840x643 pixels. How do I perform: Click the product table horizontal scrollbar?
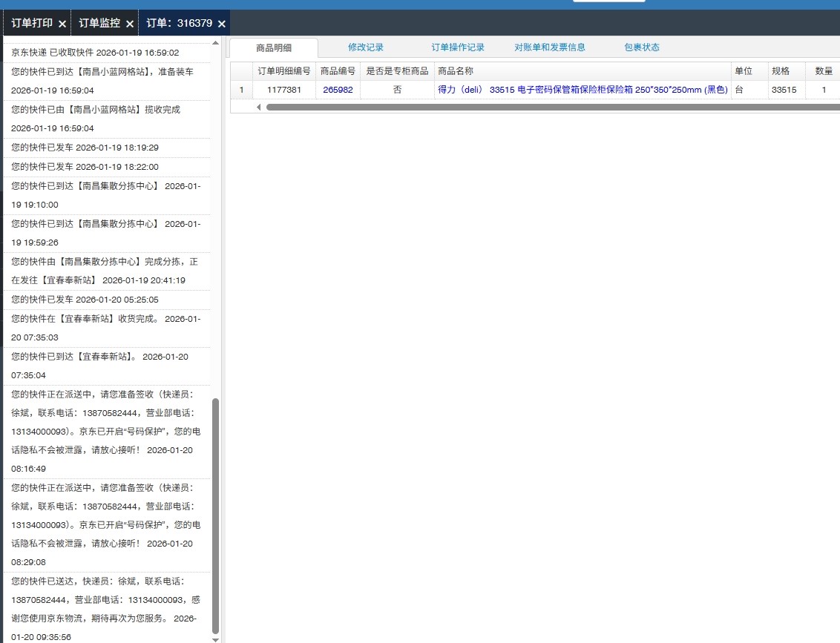(x=549, y=107)
